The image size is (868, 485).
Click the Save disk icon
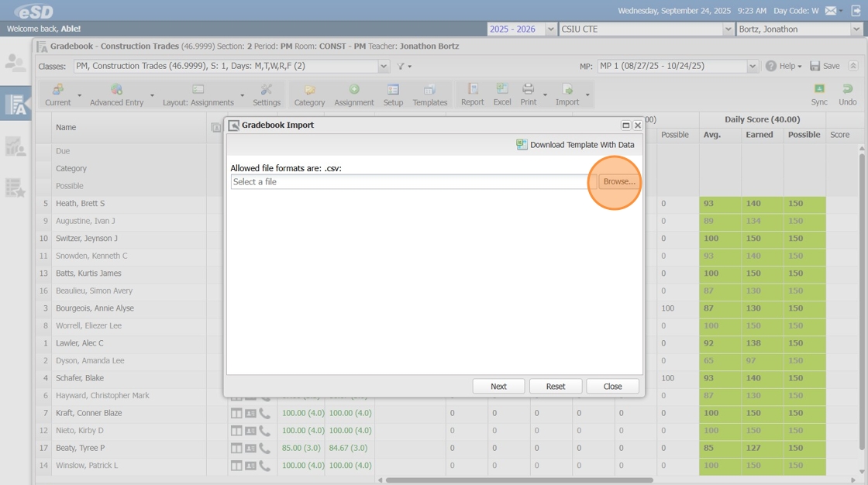coord(825,66)
